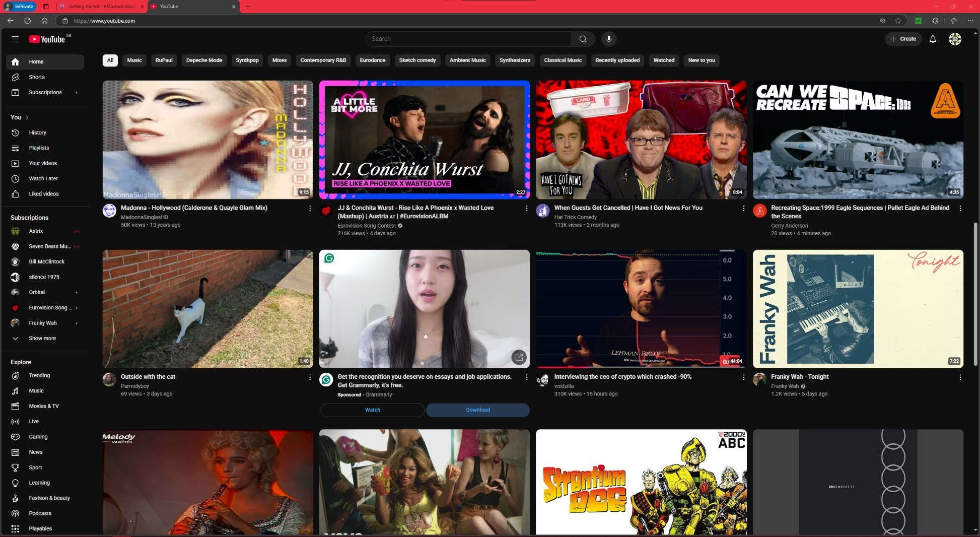The height and width of the screenshot is (537, 980).
Task: Open the user account avatar menu
Action: coord(954,39)
